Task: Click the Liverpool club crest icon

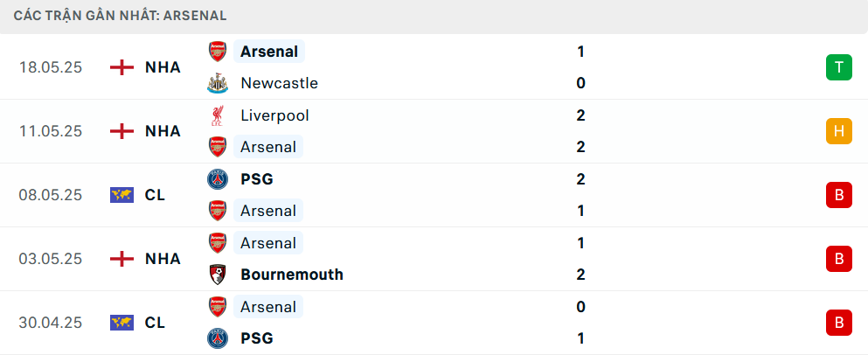Action: (x=217, y=115)
